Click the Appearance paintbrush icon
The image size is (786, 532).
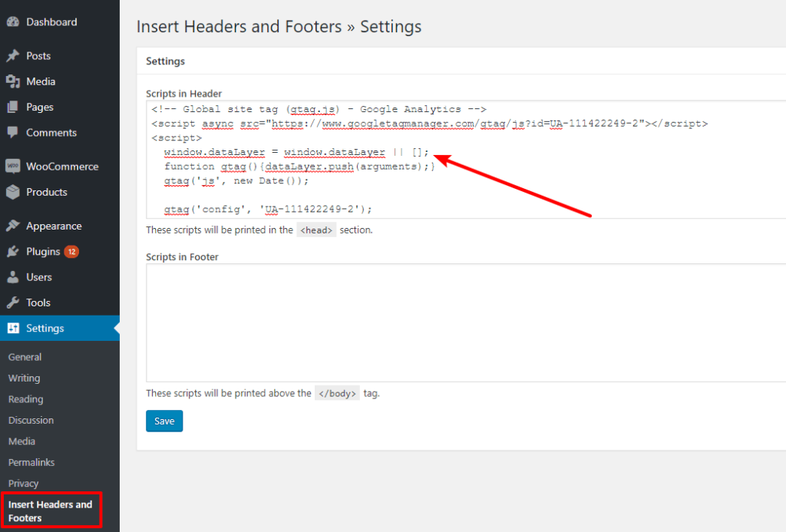point(13,226)
